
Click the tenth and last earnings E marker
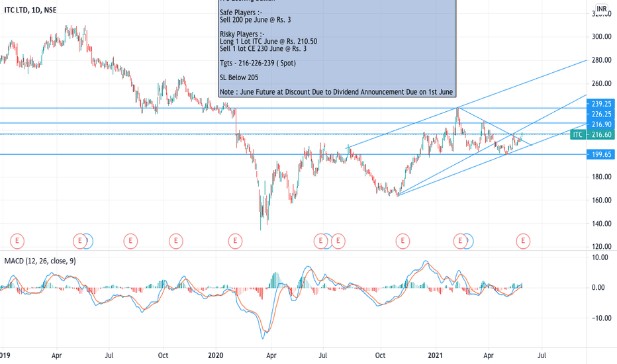coord(523,240)
